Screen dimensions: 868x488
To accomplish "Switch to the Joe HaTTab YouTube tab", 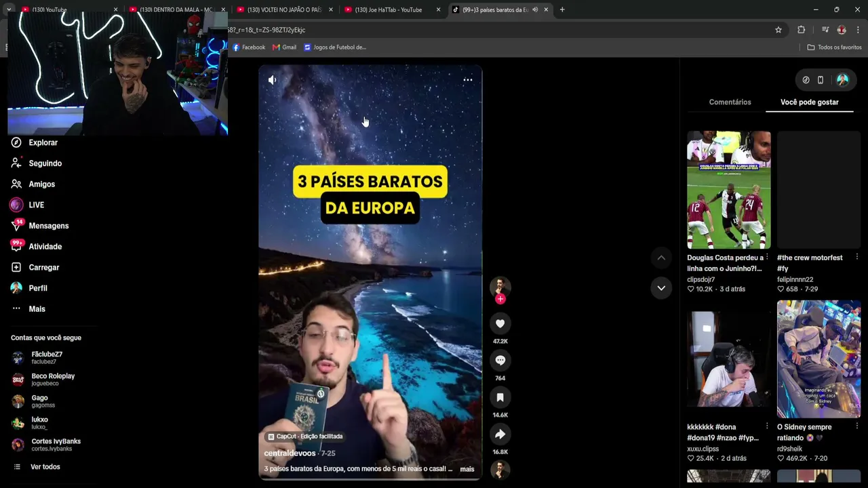I will tap(393, 9).
